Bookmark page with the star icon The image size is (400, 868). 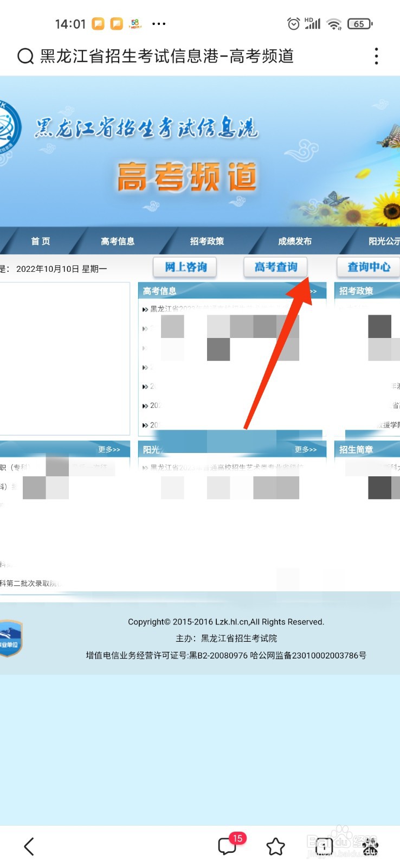[276, 846]
